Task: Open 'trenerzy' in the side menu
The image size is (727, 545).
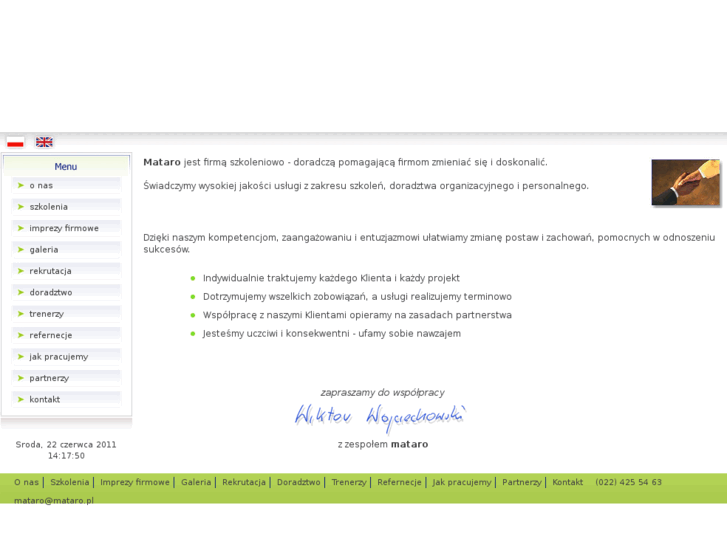Action: pyautogui.click(x=66, y=314)
